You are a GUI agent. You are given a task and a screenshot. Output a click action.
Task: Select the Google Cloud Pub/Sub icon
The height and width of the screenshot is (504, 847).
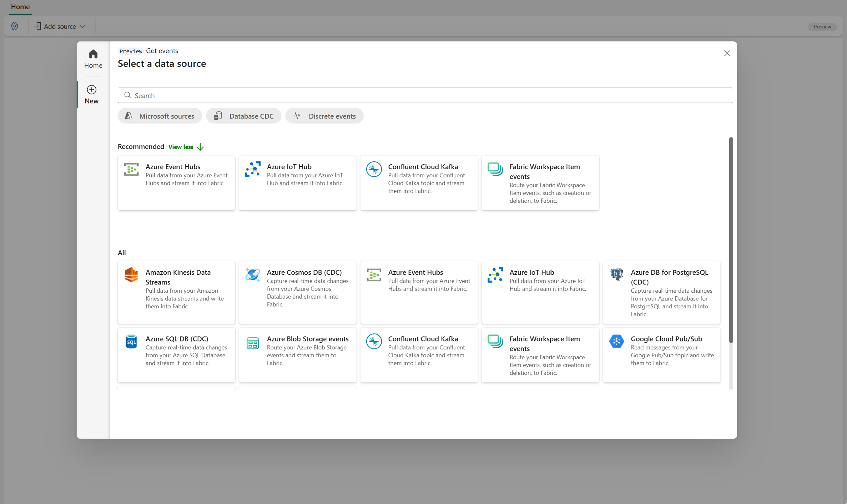(x=616, y=341)
